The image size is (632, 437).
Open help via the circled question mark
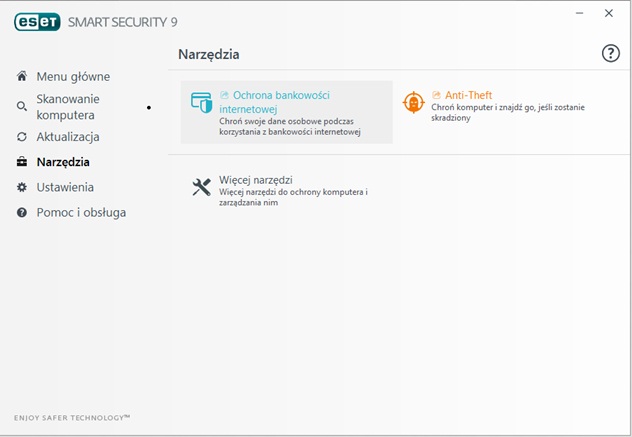click(611, 53)
